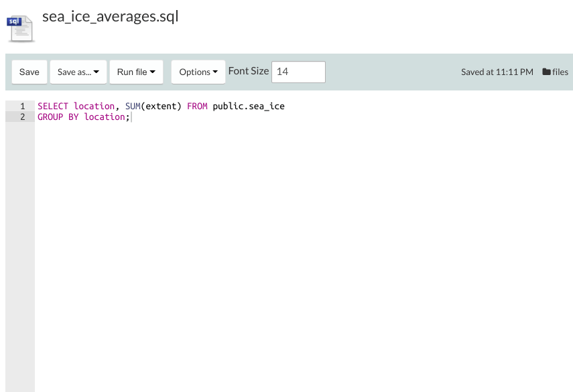The width and height of the screenshot is (573, 392).
Task: Click the Font Size input field
Action: (298, 72)
